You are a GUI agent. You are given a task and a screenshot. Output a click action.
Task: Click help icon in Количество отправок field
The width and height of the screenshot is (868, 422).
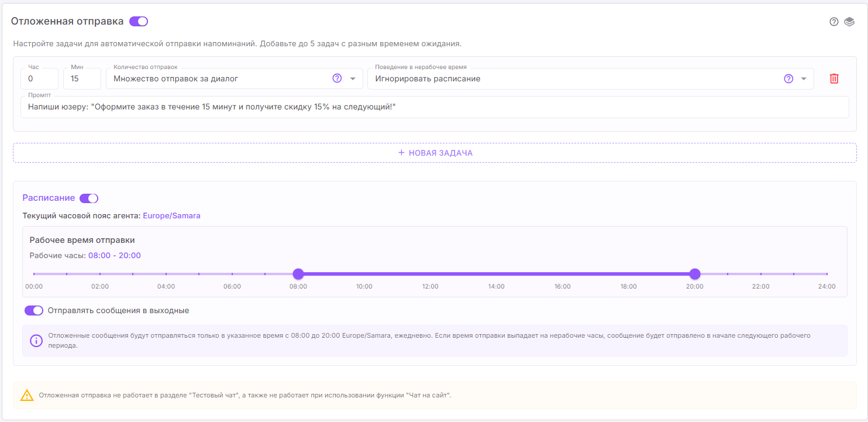(337, 78)
